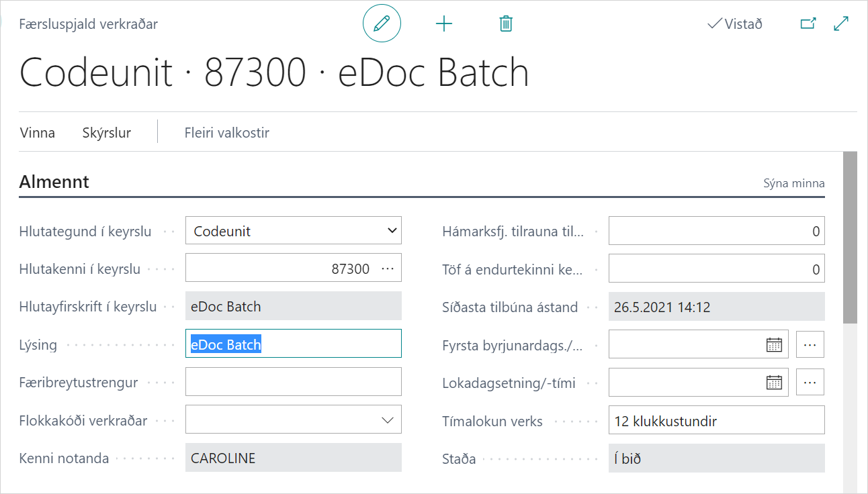868x494 pixels.
Task: Click the Síðasta tilbúna ástand field label
Action: pyautogui.click(x=510, y=307)
